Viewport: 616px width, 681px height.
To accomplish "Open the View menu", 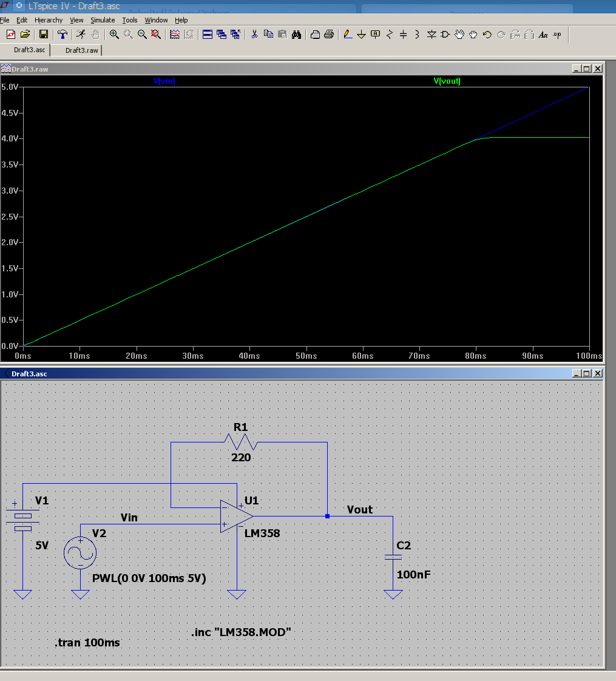I will point(76,20).
